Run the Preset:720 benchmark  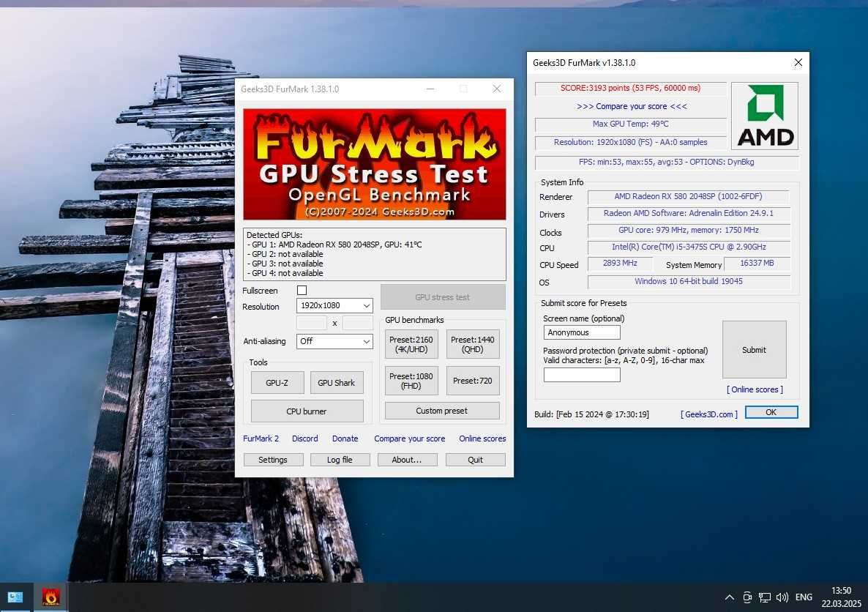(x=473, y=381)
